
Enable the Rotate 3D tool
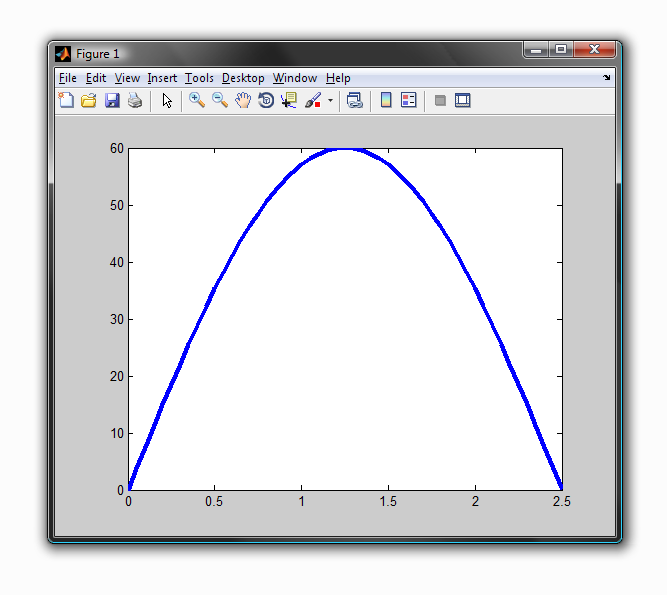[x=266, y=100]
